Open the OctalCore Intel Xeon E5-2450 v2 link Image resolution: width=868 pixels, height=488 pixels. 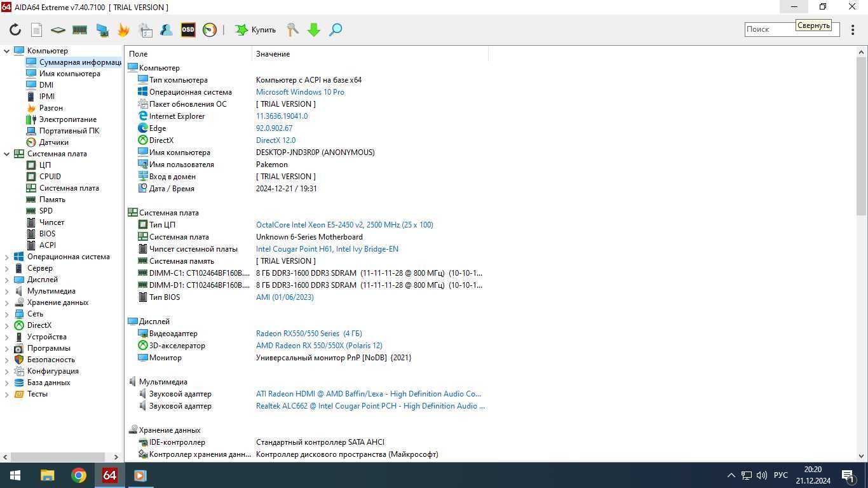pos(344,225)
